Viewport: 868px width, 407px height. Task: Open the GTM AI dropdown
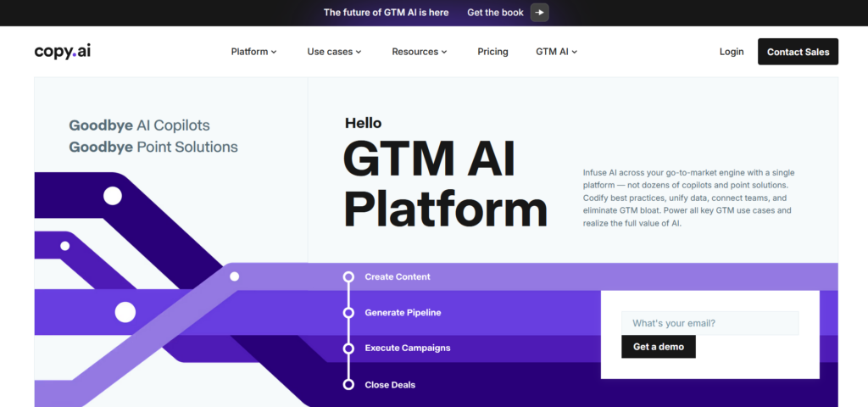tap(556, 52)
